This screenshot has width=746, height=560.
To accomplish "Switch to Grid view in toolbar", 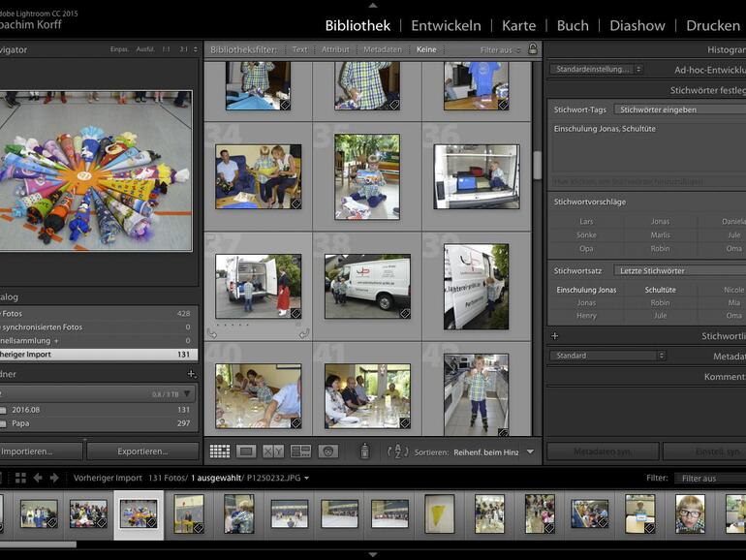I will 219,451.
